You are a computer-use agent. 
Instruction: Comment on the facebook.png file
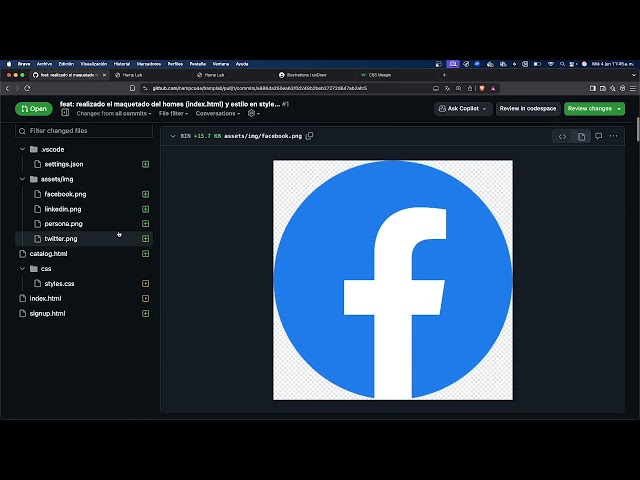(598, 136)
